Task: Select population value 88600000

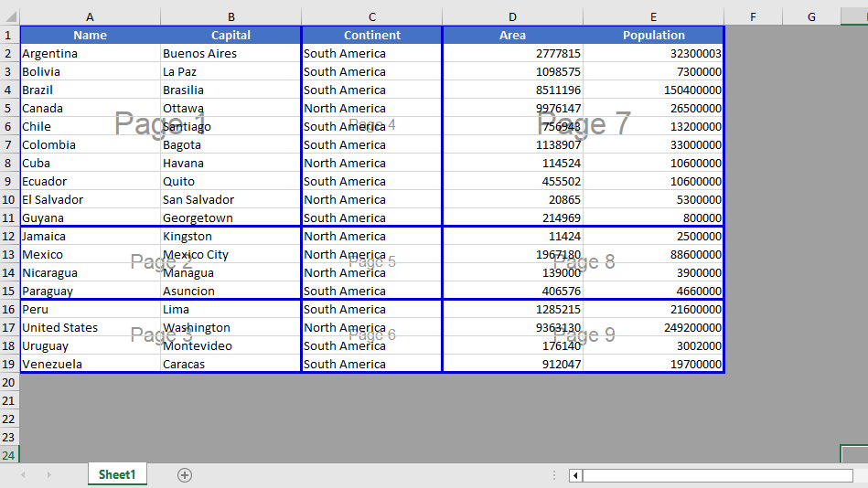Action: click(x=653, y=255)
